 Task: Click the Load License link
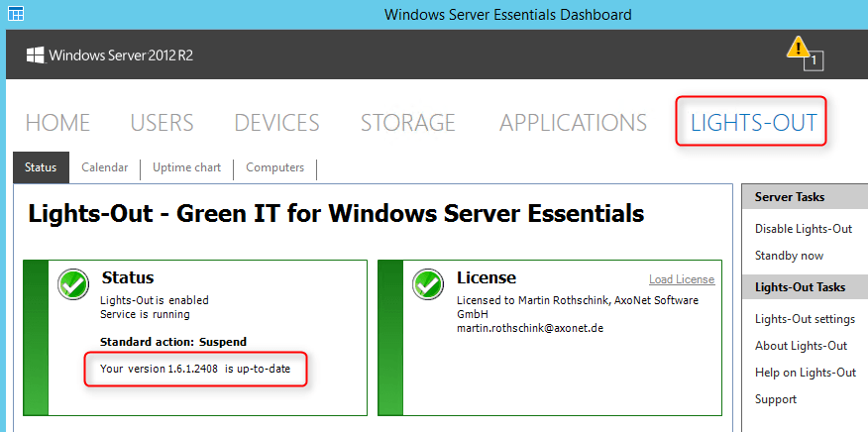[x=682, y=279]
